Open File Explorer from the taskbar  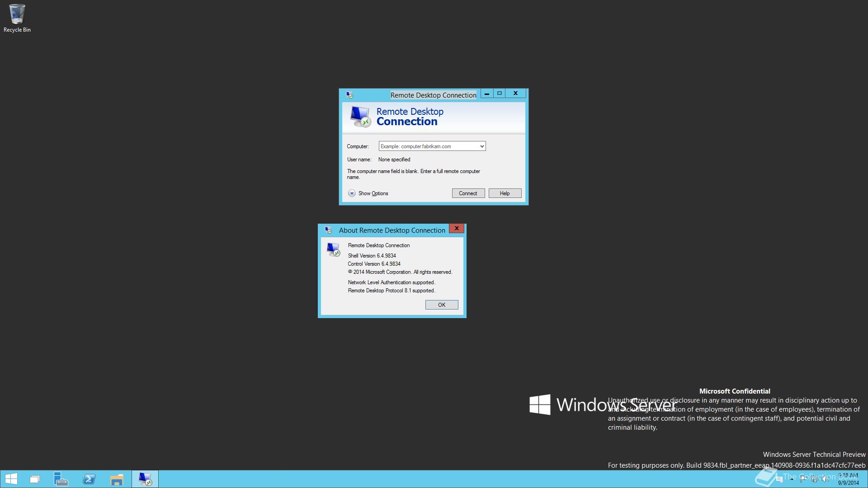point(117,479)
